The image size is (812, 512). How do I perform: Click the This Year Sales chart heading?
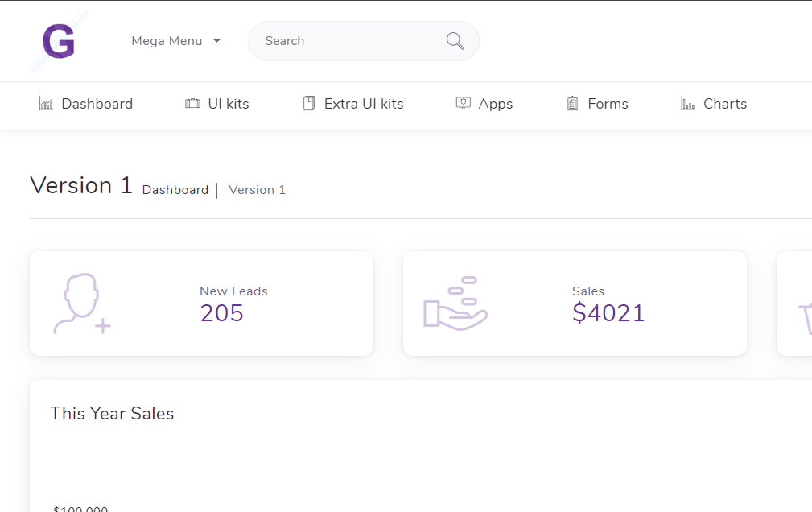point(112,413)
